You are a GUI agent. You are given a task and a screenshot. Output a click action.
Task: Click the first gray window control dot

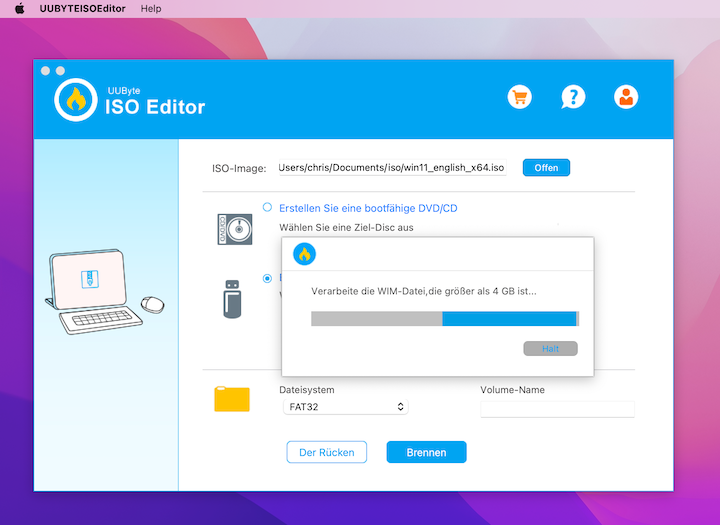click(45, 71)
